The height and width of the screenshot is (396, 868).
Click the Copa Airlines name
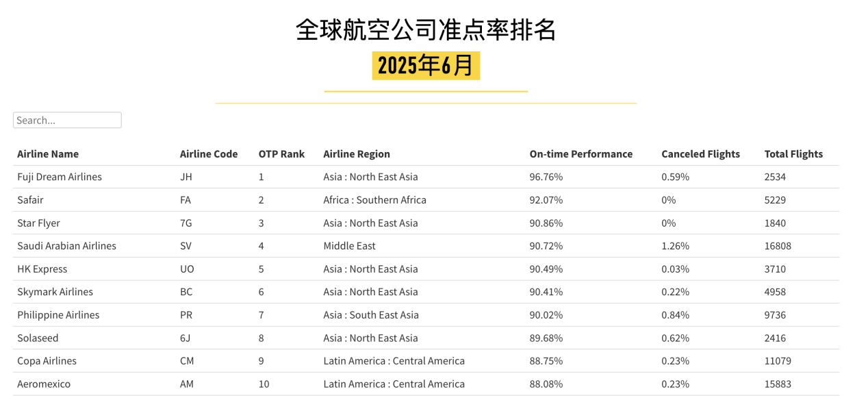click(x=47, y=361)
